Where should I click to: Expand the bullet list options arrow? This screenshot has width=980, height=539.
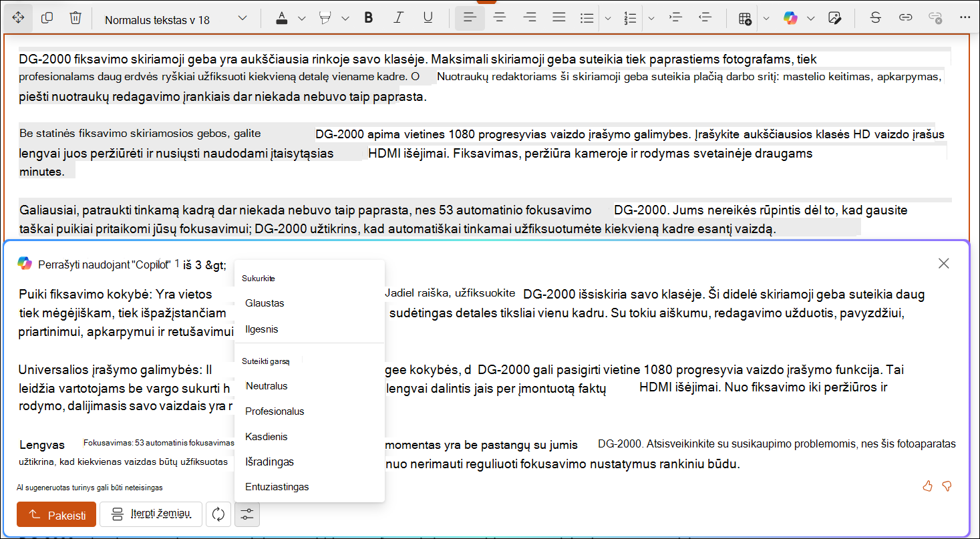coord(608,19)
